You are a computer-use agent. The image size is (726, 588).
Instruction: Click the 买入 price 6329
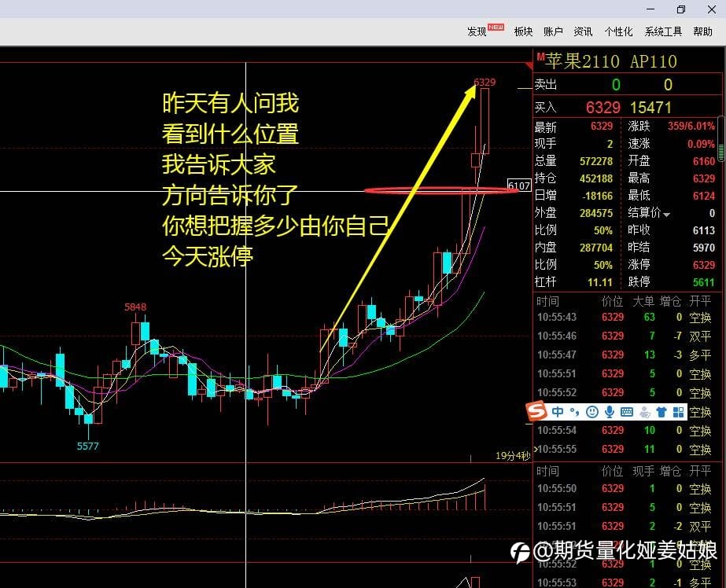[603, 108]
